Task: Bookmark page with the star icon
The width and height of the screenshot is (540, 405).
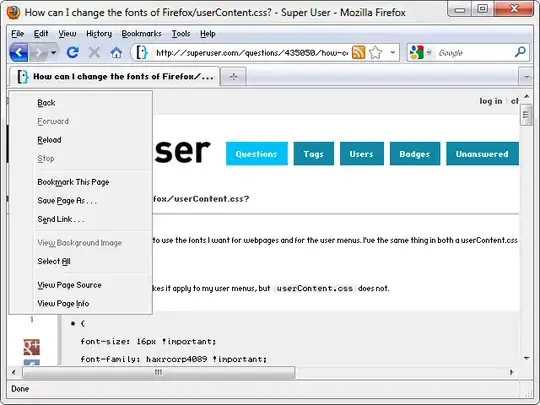Action: tap(375, 53)
